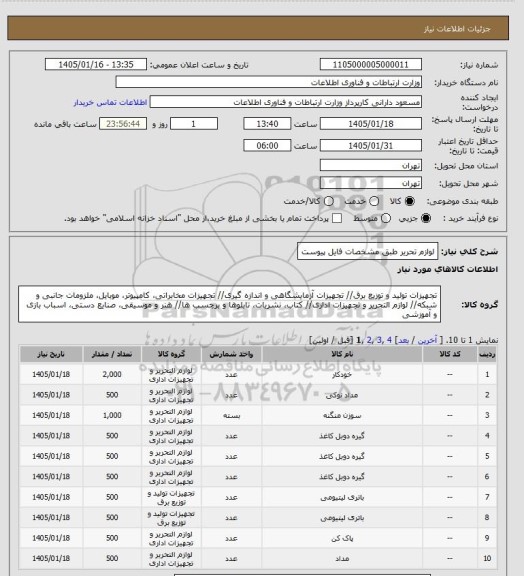
Task: Toggle the اسناد خزانه اسلامی payment checkbox
Action: pyautogui.click(x=337, y=218)
